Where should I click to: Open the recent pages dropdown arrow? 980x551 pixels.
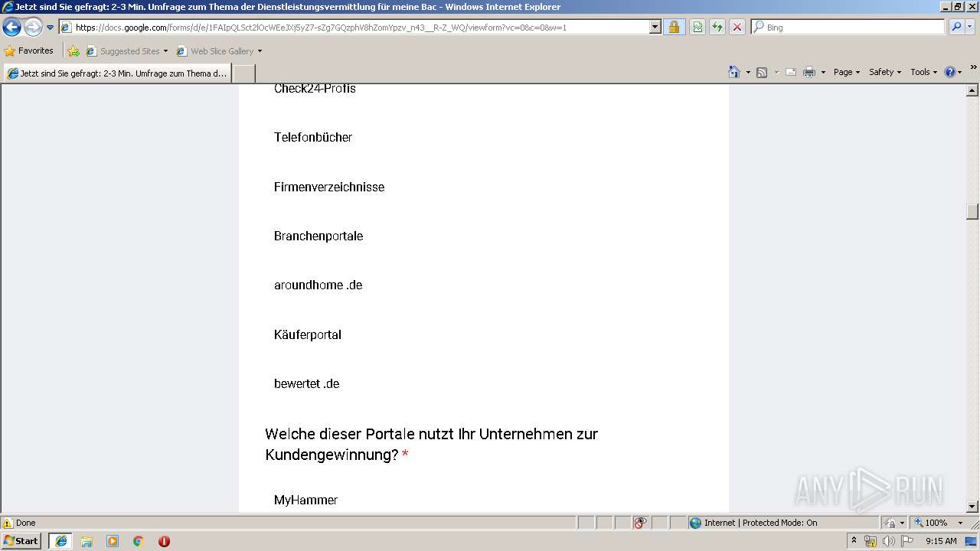[51, 28]
